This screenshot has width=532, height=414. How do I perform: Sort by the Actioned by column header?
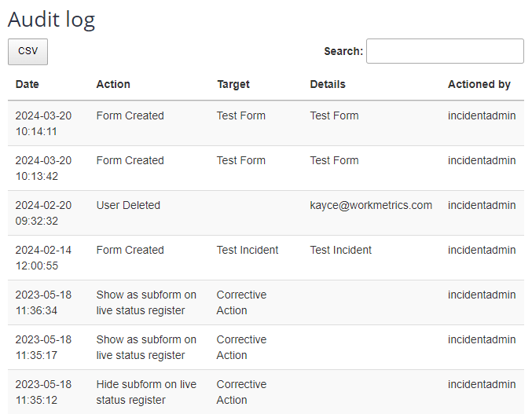coord(479,84)
